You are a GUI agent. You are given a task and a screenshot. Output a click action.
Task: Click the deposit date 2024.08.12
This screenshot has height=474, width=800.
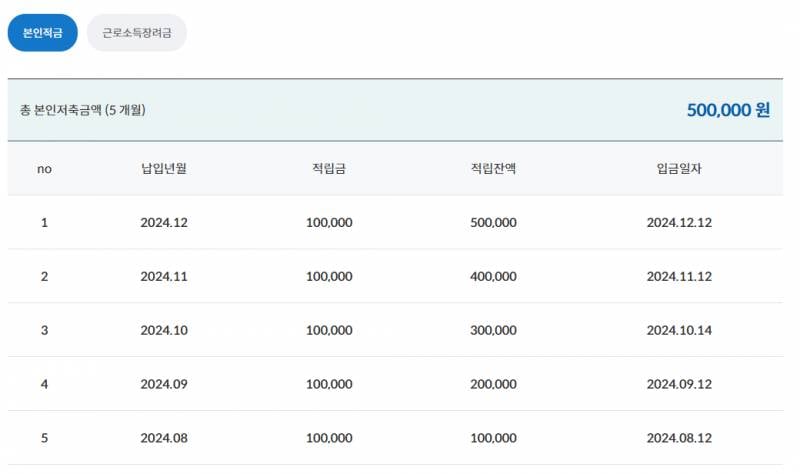click(x=679, y=438)
